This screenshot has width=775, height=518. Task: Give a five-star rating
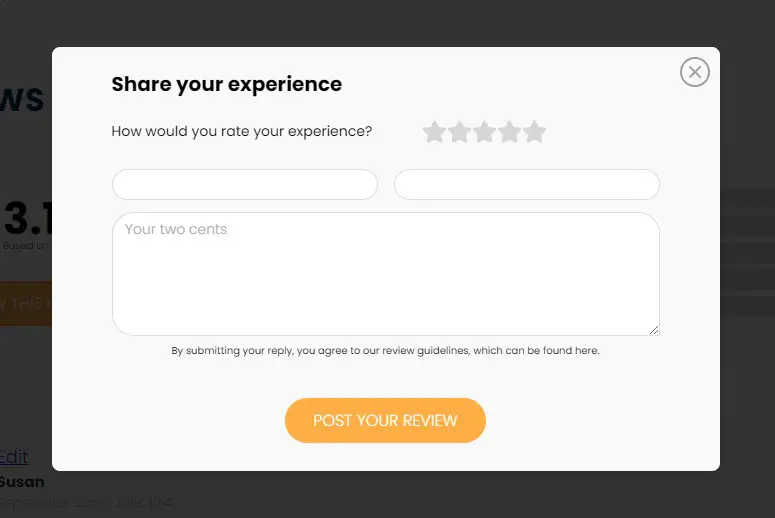pyautogui.click(x=535, y=132)
